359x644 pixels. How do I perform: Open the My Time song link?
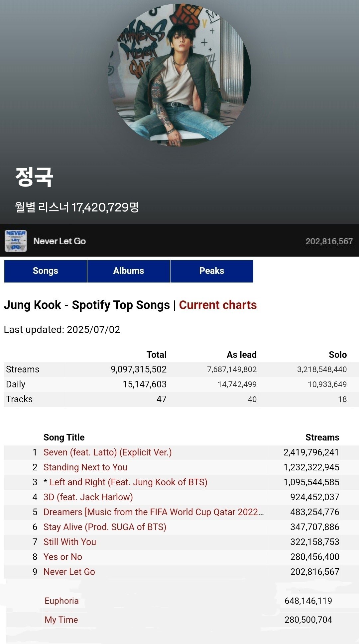(61, 620)
